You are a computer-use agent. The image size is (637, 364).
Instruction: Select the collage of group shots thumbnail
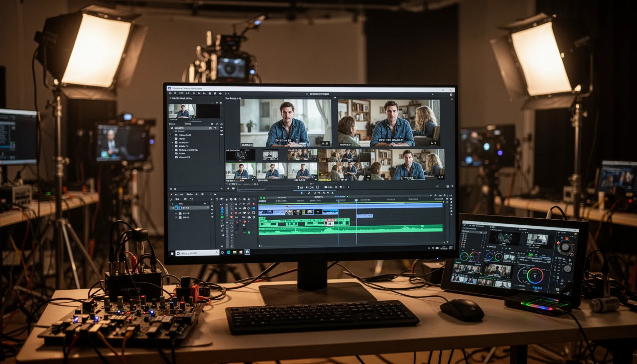click(344, 165)
